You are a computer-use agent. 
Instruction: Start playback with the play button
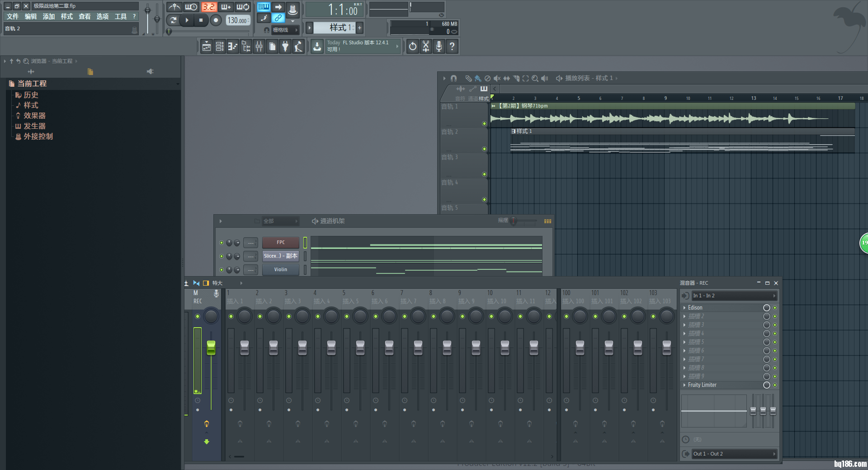186,20
